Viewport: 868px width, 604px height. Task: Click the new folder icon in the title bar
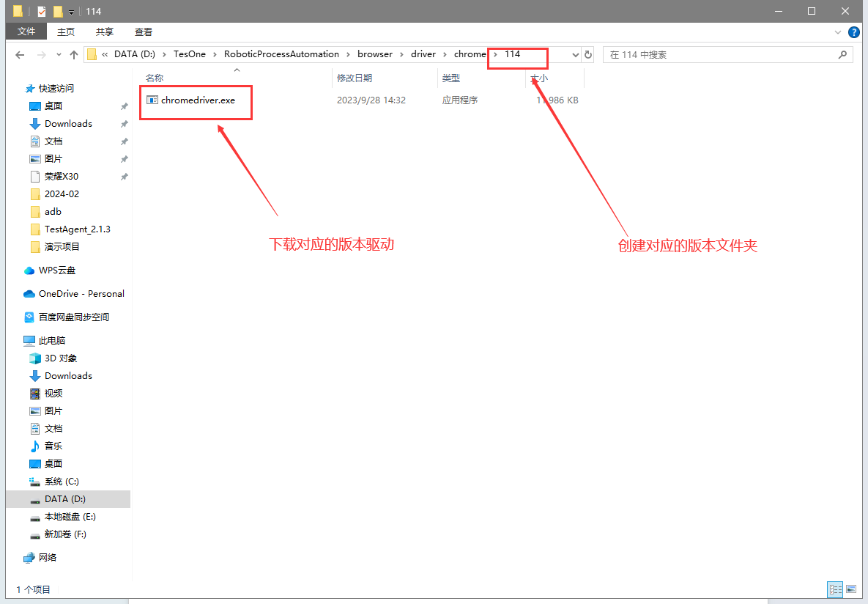[58, 11]
